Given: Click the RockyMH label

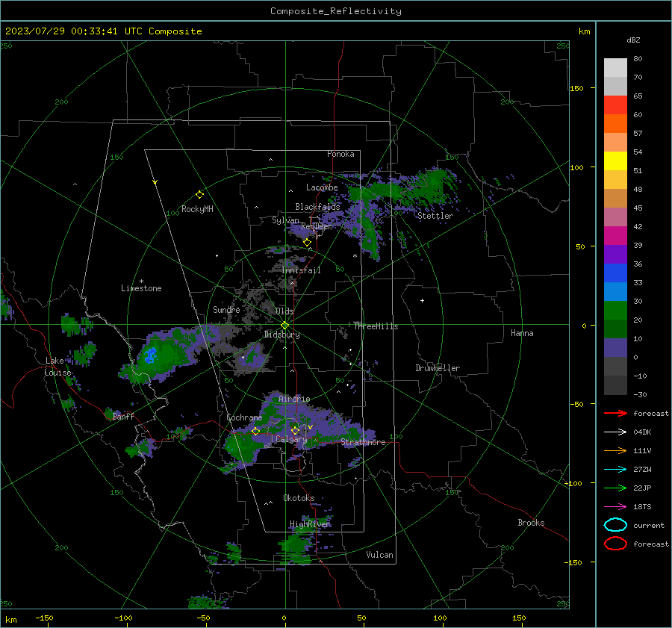Looking at the screenshot, I should coord(197,209).
